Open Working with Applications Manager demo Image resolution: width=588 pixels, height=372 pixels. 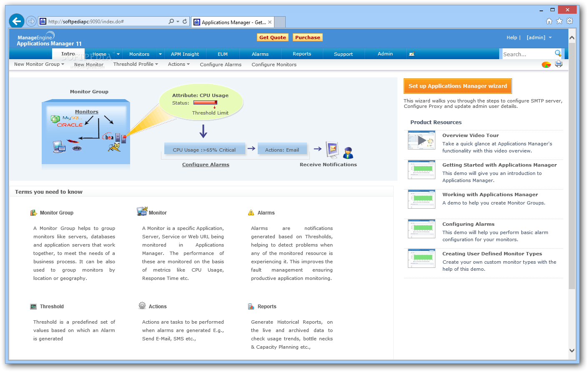[x=490, y=195]
